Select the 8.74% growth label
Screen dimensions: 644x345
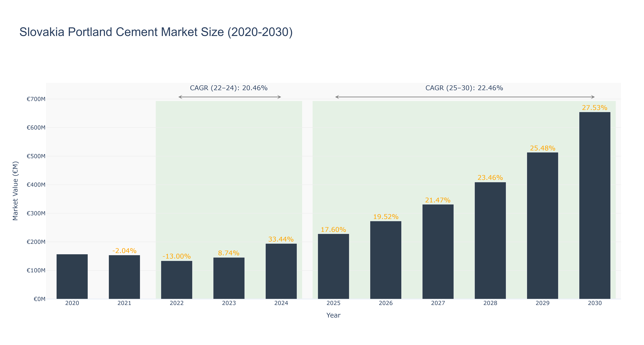[x=229, y=253]
